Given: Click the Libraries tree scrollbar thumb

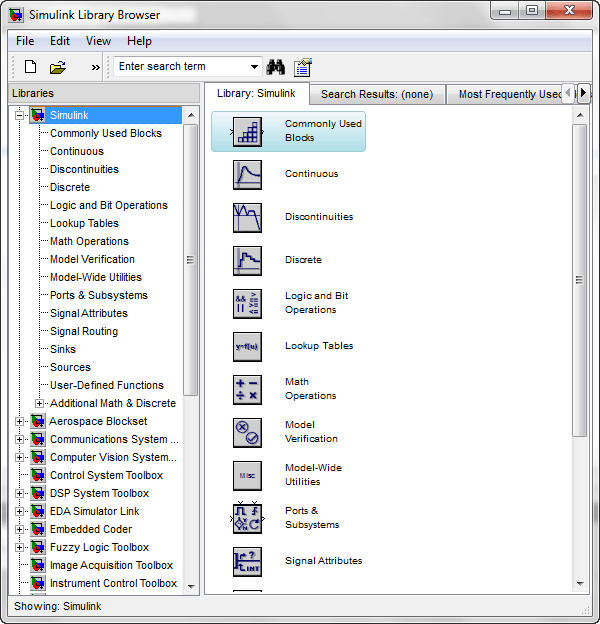Looking at the screenshot, I should click(191, 260).
